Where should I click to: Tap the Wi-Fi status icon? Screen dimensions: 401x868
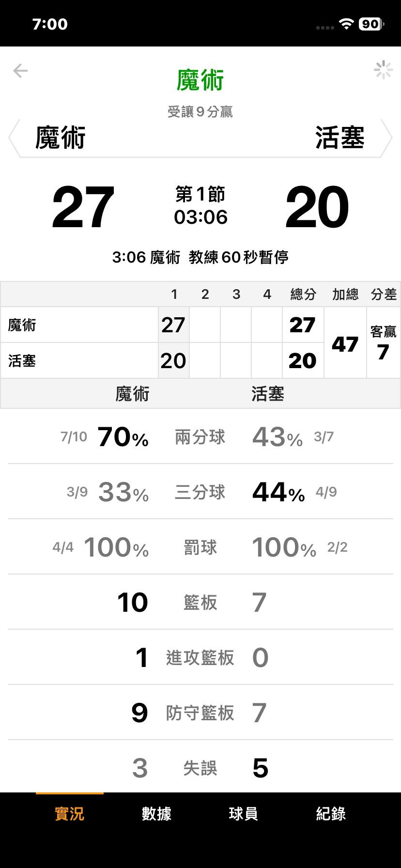point(346,24)
